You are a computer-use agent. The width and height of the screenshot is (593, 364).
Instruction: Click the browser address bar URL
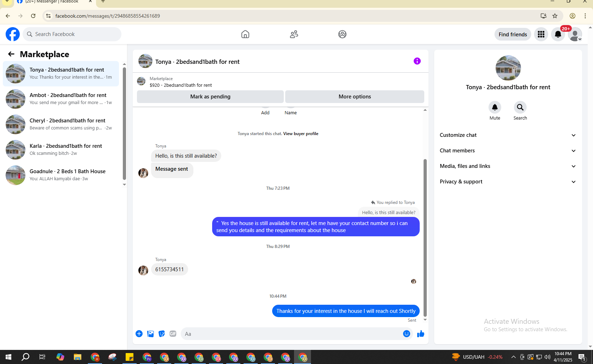point(108,16)
